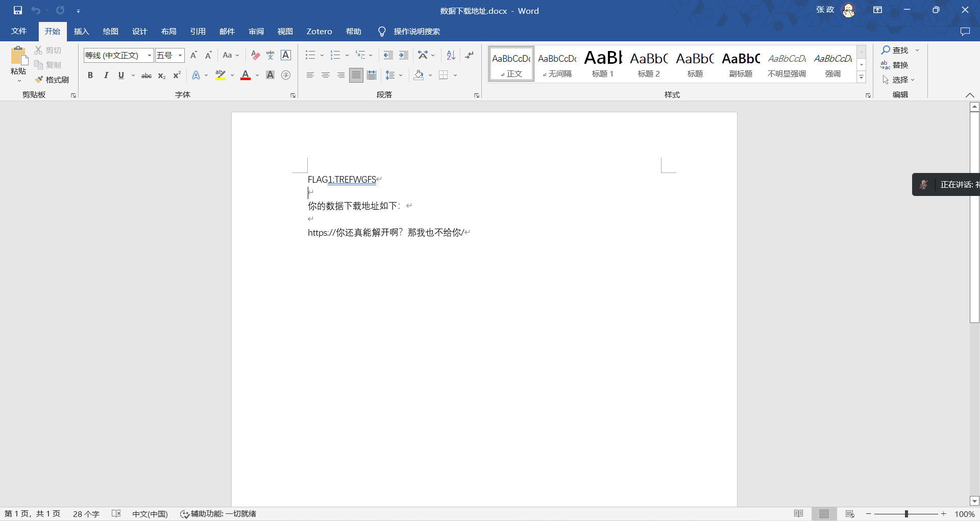This screenshot has height=521, width=980.
Task: Toggle Italic formatting
Action: point(106,75)
